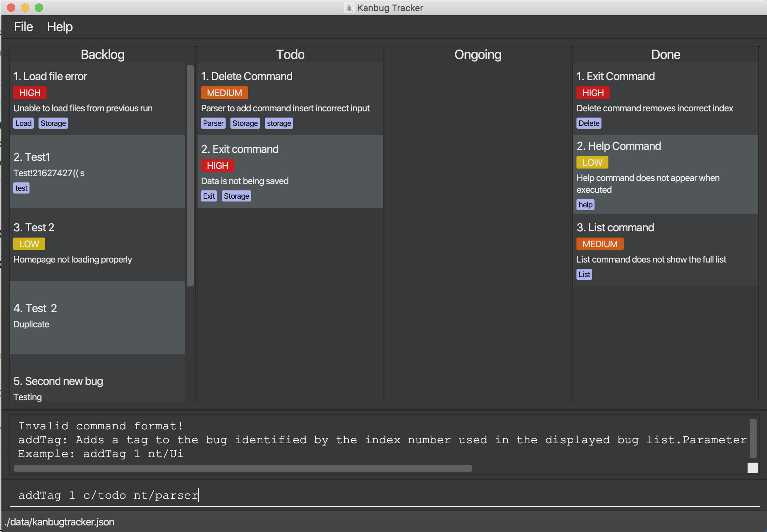Click the lowercase 'test' tag on Test1

(x=22, y=188)
